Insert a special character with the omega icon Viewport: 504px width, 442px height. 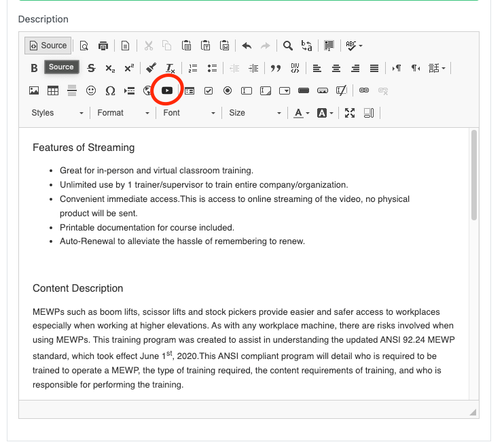click(110, 90)
